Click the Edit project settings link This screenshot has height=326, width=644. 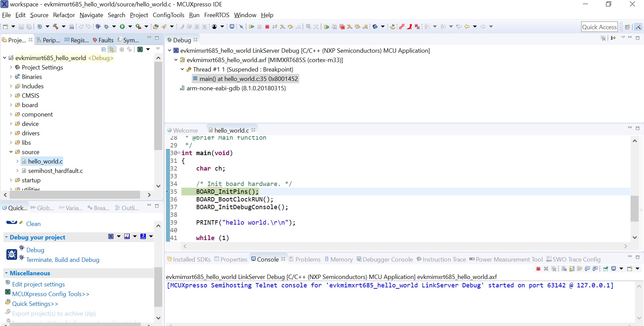coord(38,284)
